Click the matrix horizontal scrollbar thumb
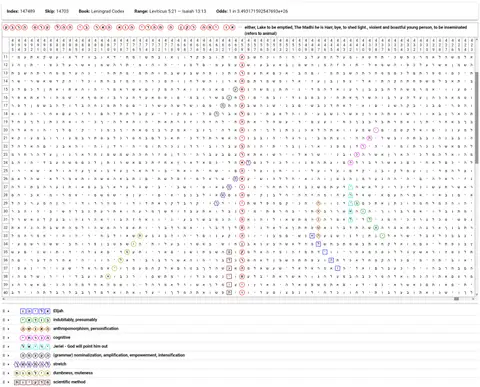The width and height of the screenshot is (480, 387). (456, 299)
